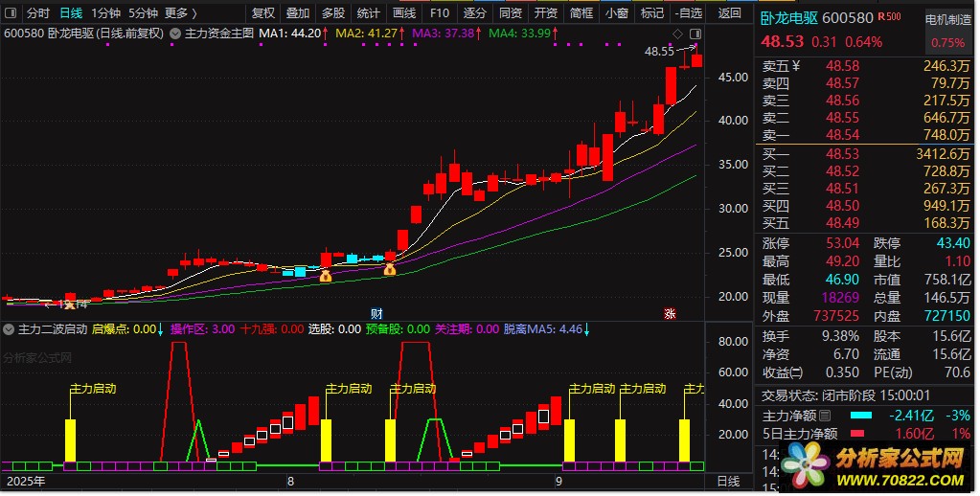Screen dimensions: 980x496
Task: Click the PE(动) 70.6 value
Action: pyautogui.click(x=958, y=372)
